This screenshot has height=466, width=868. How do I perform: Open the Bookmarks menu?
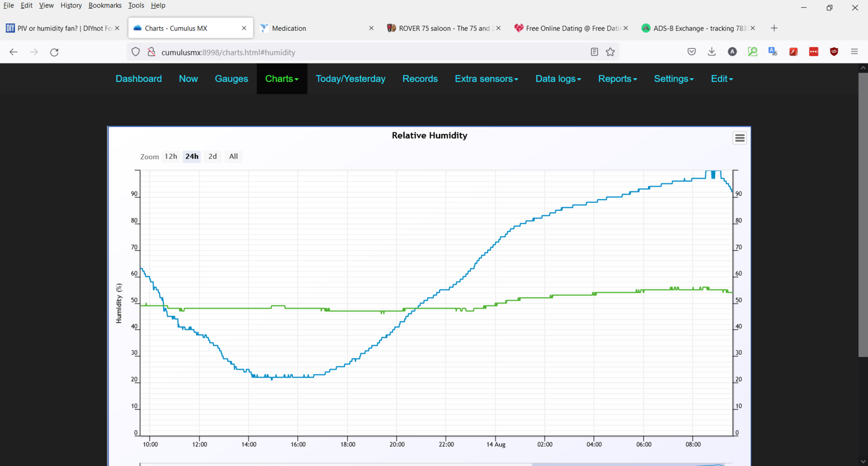tap(105, 5)
